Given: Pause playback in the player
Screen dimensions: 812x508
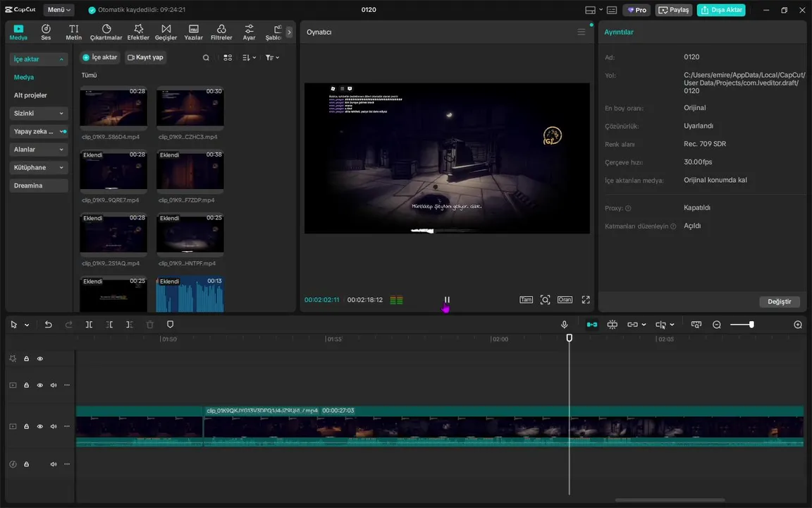Looking at the screenshot, I should (x=447, y=300).
